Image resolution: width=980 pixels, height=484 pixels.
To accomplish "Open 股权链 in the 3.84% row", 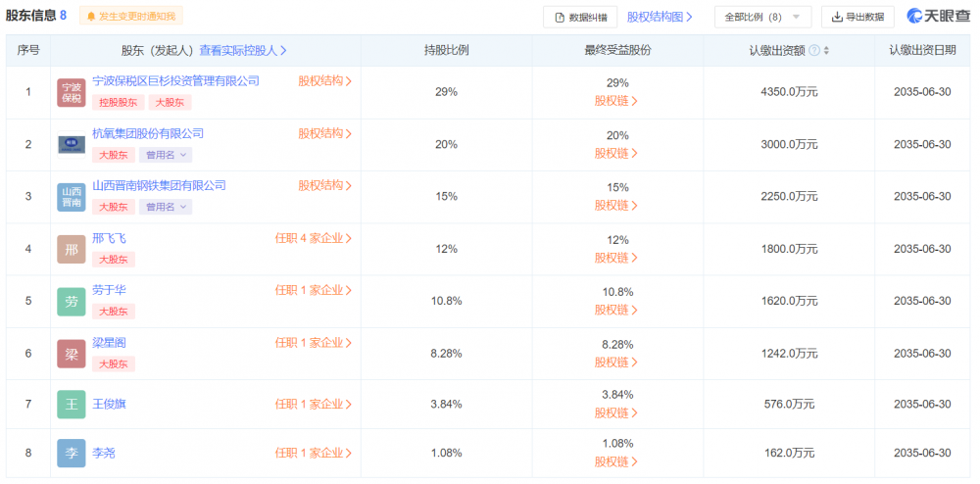I will tap(616, 412).
